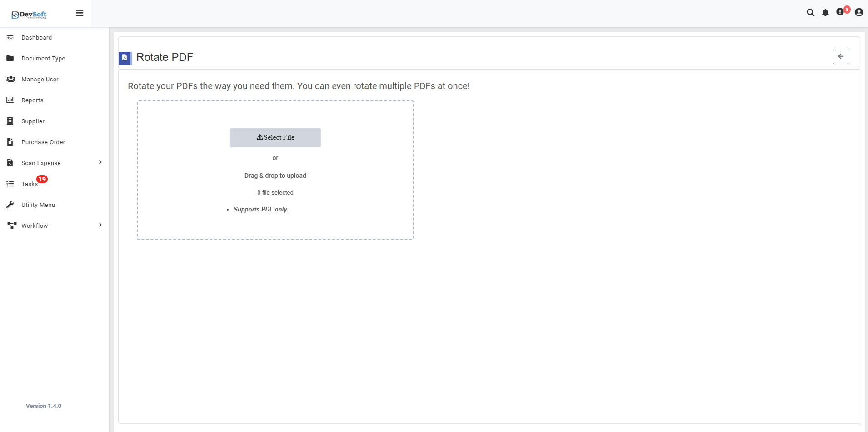The width and height of the screenshot is (868, 432).
Task: Click the Scan Expense receipt icon
Action: [x=10, y=163]
